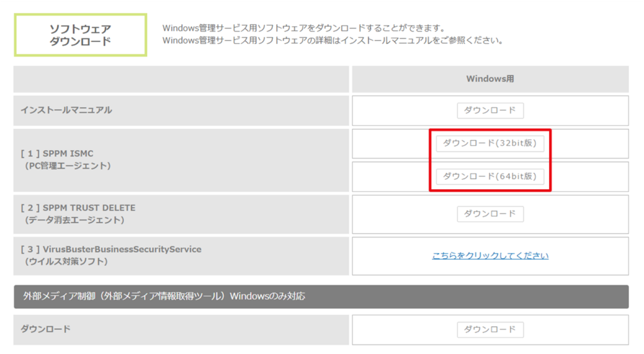Click the ダウンロード(64bit版) button
The image size is (644, 354).
[490, 177]
